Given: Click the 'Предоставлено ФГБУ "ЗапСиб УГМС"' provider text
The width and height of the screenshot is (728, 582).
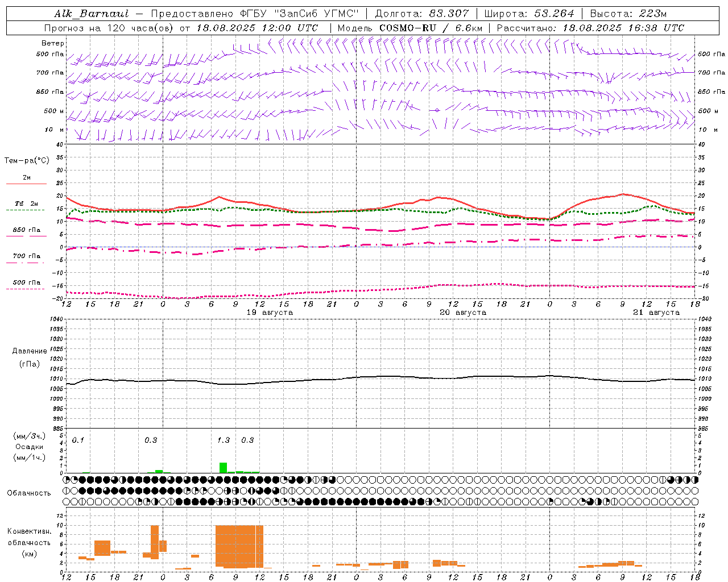Looking at the screenshot, I should coord(255,14).
